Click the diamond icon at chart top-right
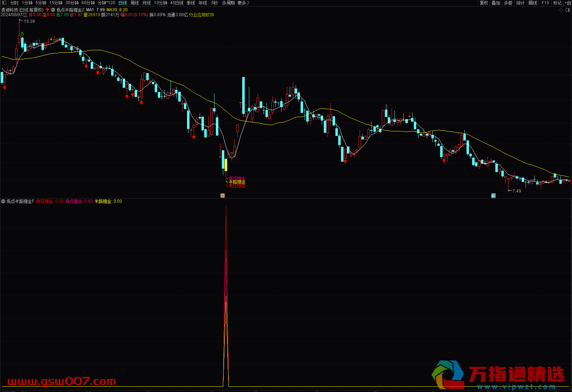572x392 pixels. [561, 10]
